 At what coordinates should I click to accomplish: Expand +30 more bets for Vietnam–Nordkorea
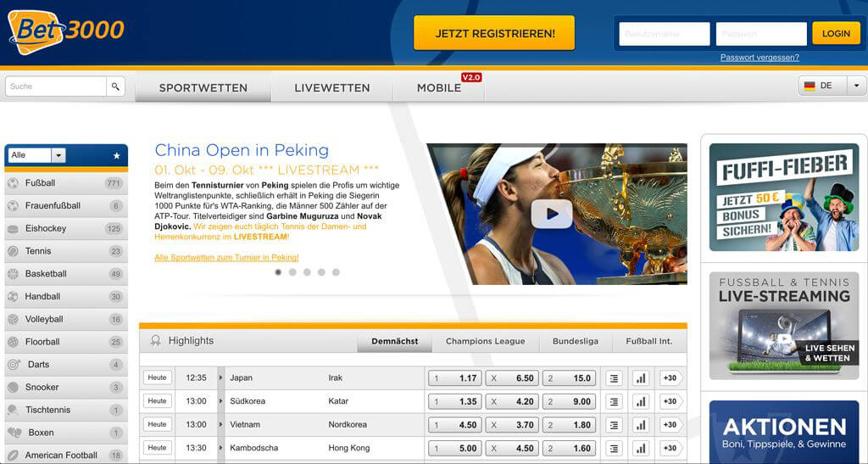tap(671, 425)
